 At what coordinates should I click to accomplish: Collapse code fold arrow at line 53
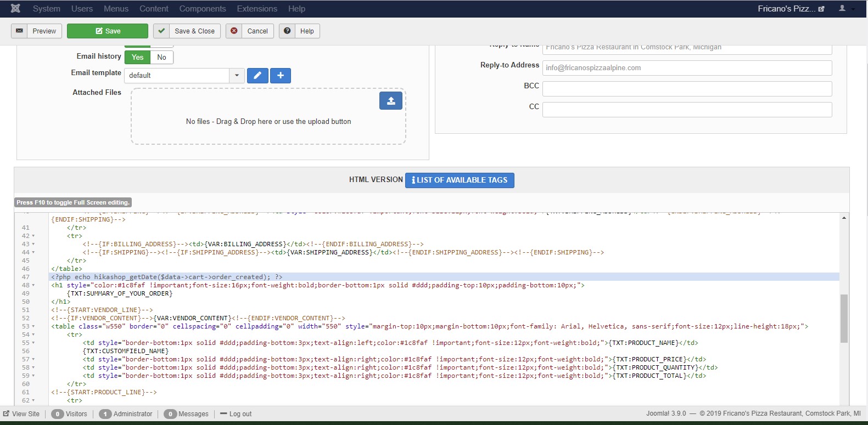click(x=33, y=327)
